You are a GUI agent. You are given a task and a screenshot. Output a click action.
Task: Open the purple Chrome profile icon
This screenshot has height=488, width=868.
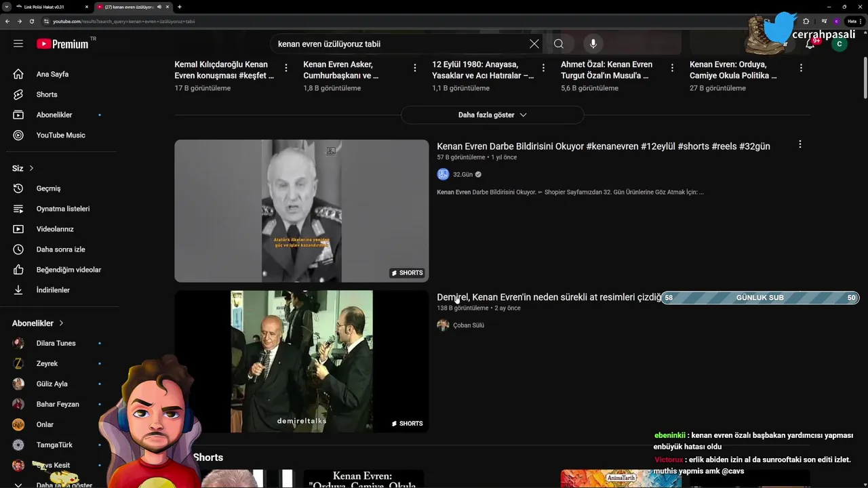coord(836,21)
